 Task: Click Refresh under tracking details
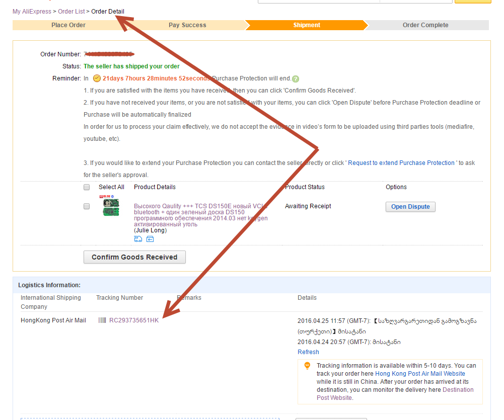pyautogui.click(x=308, y=352)
